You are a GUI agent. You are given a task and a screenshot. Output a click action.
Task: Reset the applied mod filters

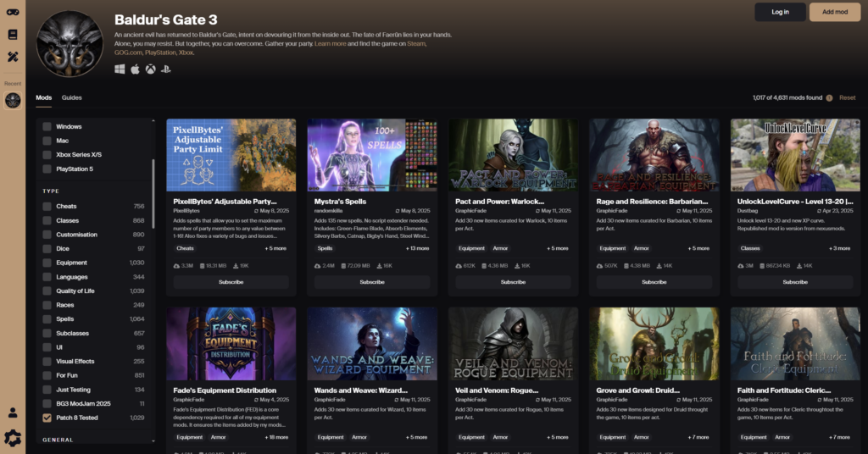pos(847,98)
